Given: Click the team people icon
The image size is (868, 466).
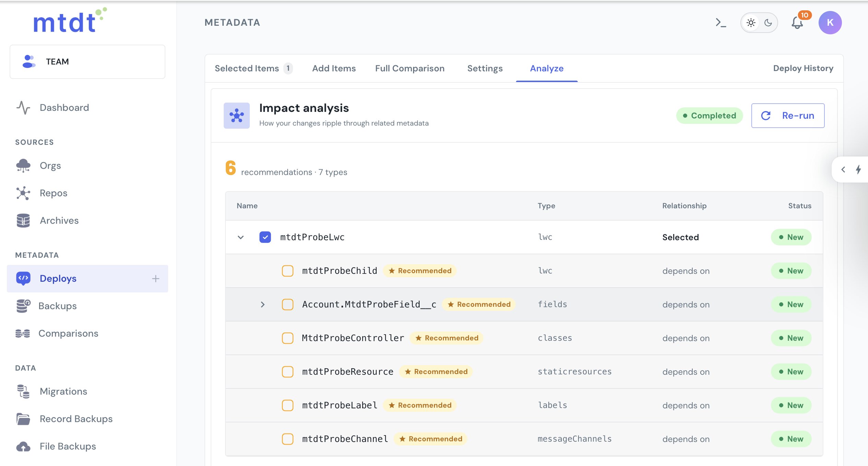Looking at the screenshot, I should (29, 61).
